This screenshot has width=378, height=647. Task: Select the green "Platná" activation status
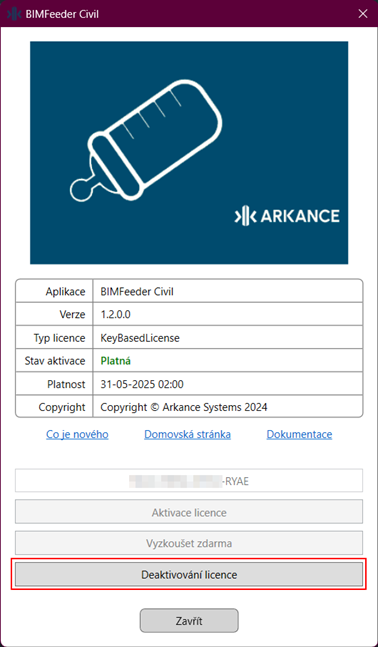[x=116, y=361]
